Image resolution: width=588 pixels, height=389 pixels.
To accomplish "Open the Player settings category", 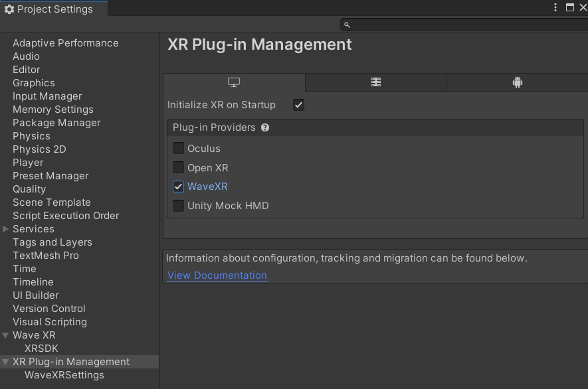I will pos(28,162).
